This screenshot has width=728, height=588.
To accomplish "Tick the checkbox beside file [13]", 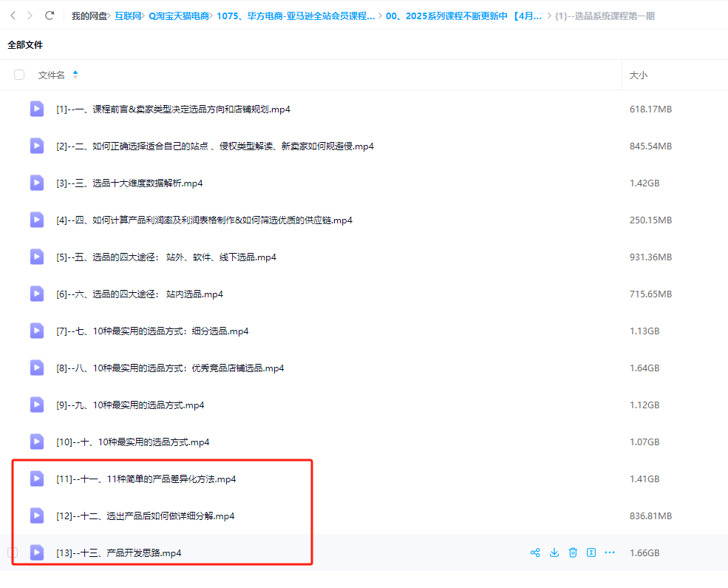I will click(13, 552).
